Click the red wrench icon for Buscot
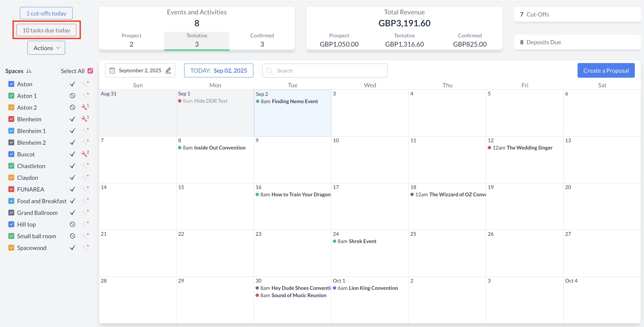644x327 pixels. tap(84, 154)
